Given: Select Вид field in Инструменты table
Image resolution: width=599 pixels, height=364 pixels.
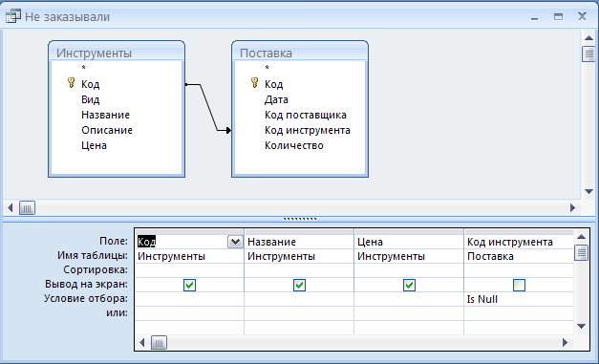Looking at the screenshot, I should pyautogui.click(x=90, y=99).
